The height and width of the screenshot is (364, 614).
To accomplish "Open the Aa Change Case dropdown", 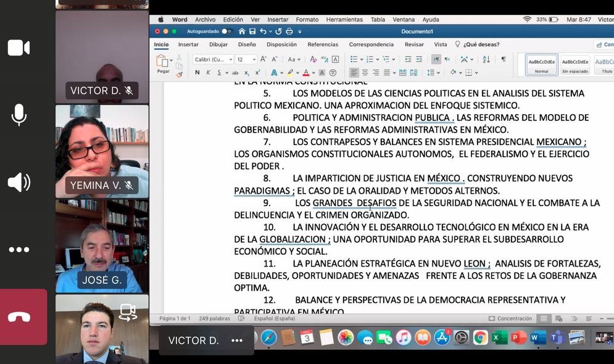I will 294,59.
